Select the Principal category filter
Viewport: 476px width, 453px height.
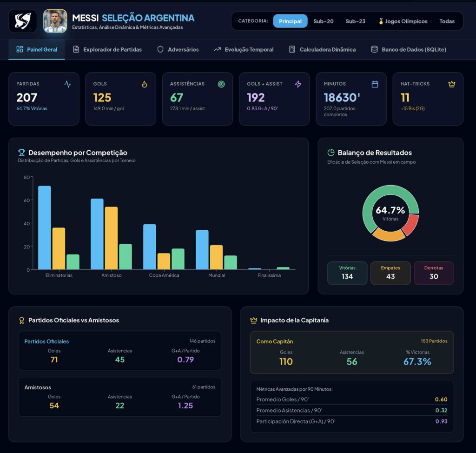click(290, 21)
